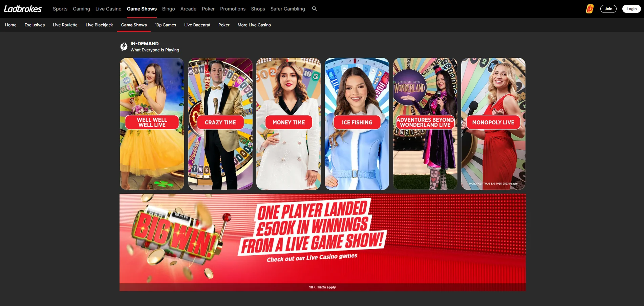Launch the Crazy Time game
The width and height of the screenshot is (644, 306).
point(220,124)
